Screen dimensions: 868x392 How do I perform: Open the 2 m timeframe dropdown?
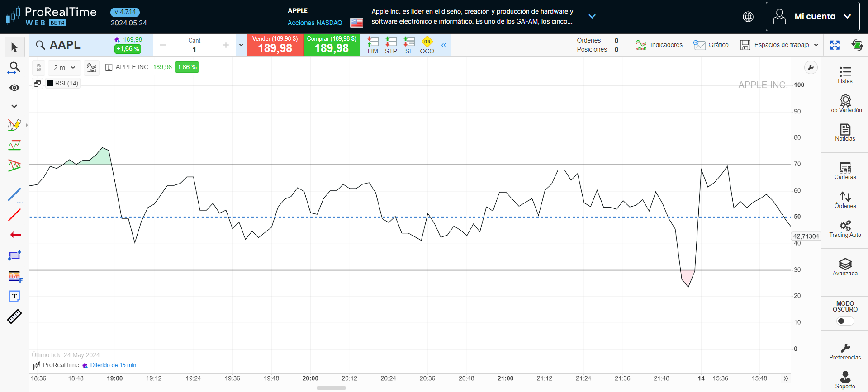pyautogui.click(x=64, y=68)
